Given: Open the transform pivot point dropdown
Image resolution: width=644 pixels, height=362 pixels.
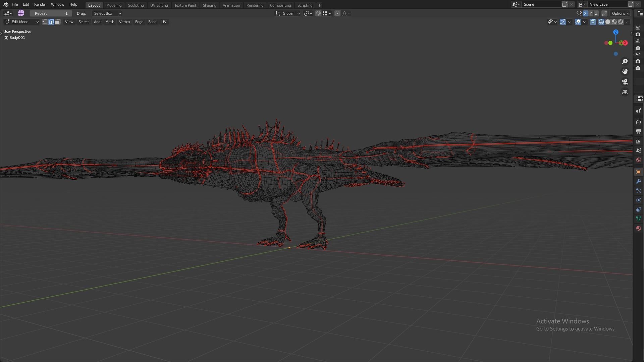Looking at the screenshot, I should 308,13.
